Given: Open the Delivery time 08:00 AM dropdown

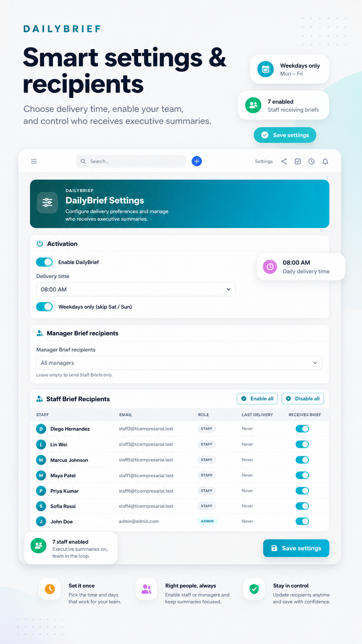Looking at the screenshot, I should point(136,289).
